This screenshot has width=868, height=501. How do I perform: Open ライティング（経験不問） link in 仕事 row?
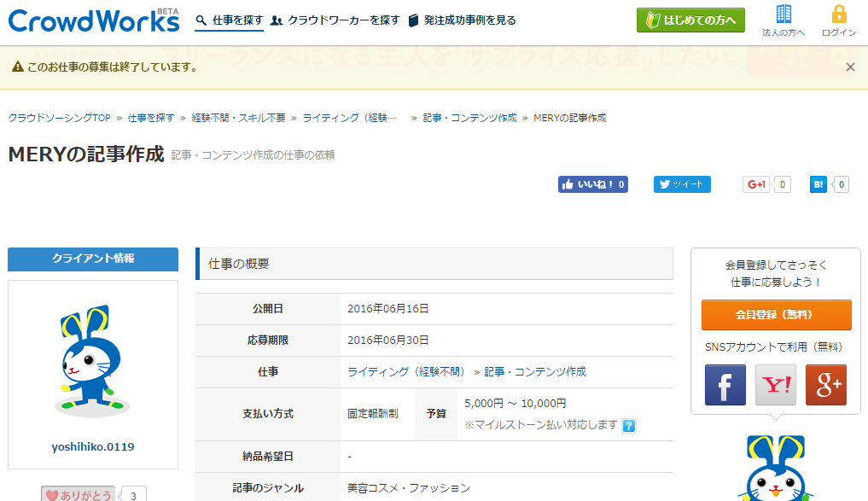(407, 372)
